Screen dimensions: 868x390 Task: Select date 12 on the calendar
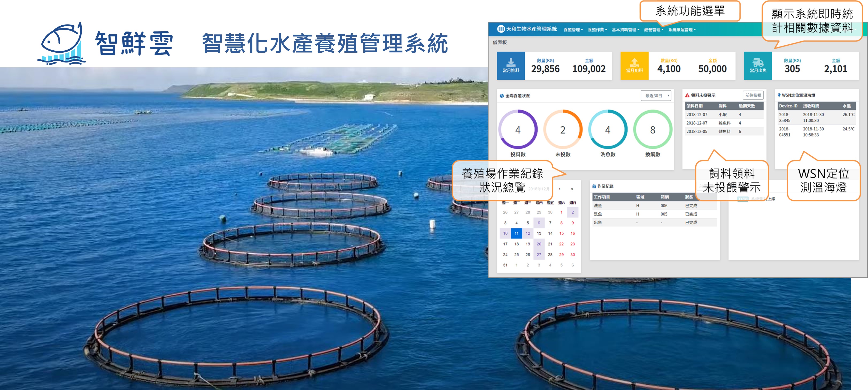coord(528,233)
